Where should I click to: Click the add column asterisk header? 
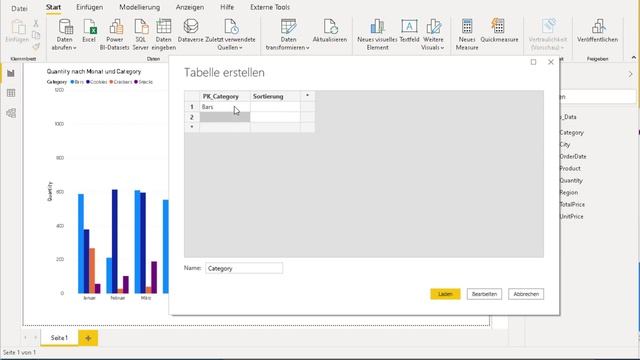(x=307, y=96)
